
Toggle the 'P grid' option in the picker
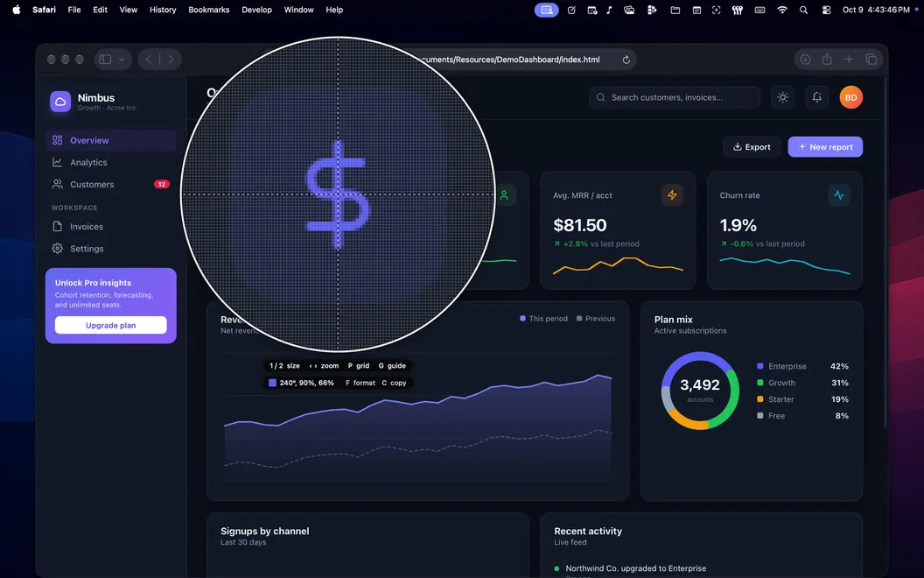coord(358,366)
